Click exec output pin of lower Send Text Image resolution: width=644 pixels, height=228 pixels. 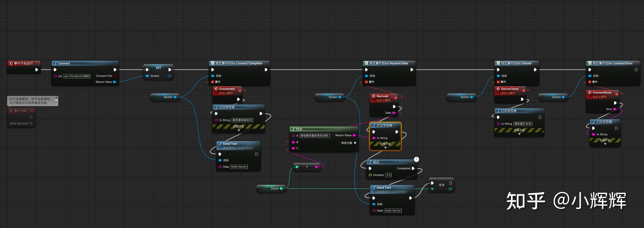coord(410,198)
